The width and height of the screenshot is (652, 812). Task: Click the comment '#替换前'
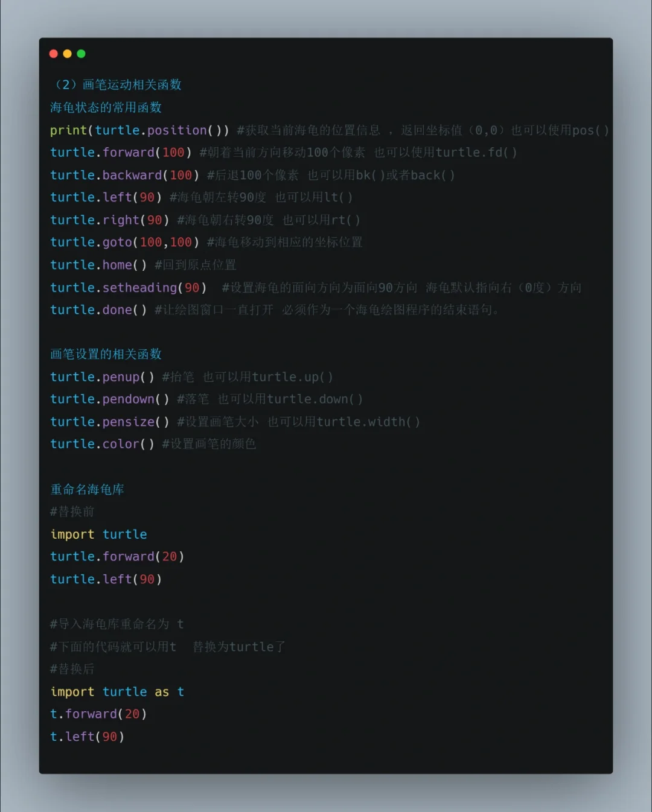[72, 512]
